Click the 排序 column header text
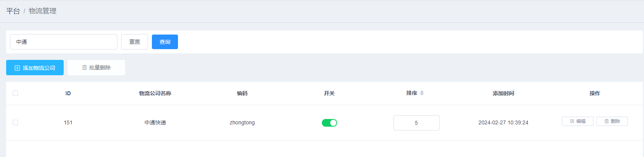Viewport: 644px width, 157px height. click(x=412, y=93)
